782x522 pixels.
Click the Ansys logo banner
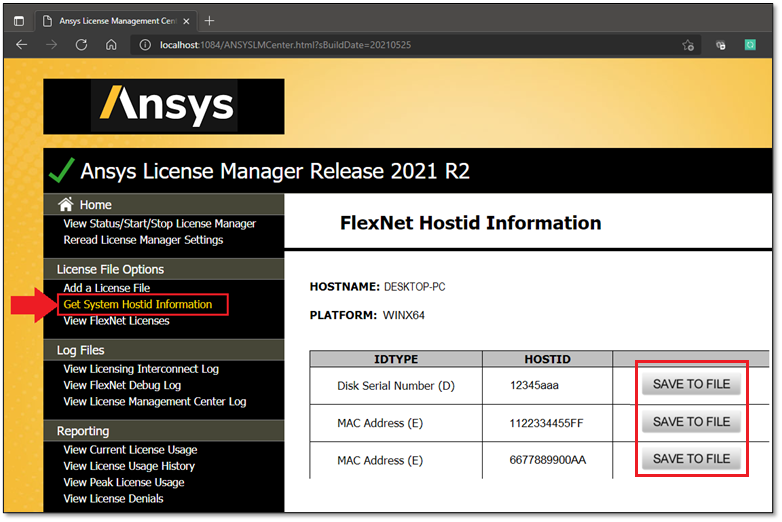(164, 106)
